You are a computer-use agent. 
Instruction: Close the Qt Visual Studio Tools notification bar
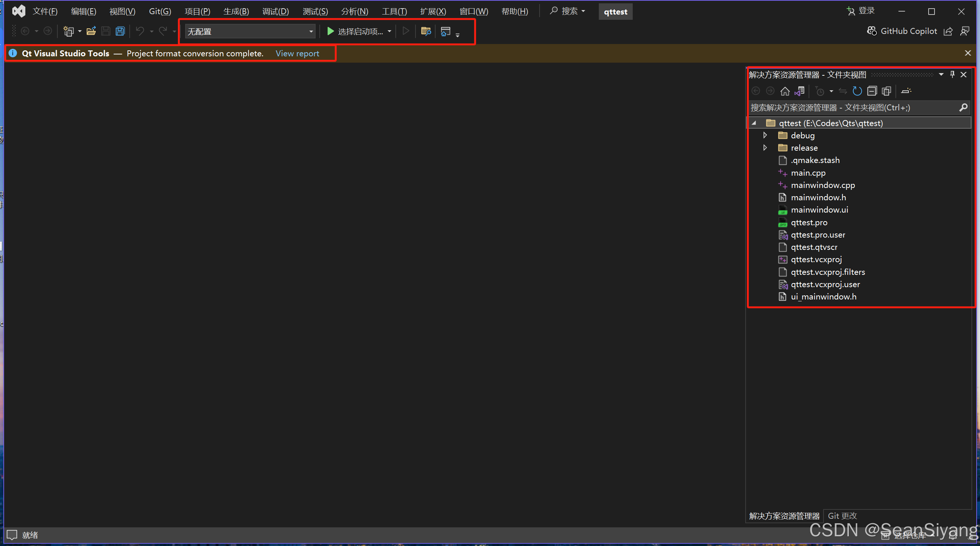click(x=968, y=53)
